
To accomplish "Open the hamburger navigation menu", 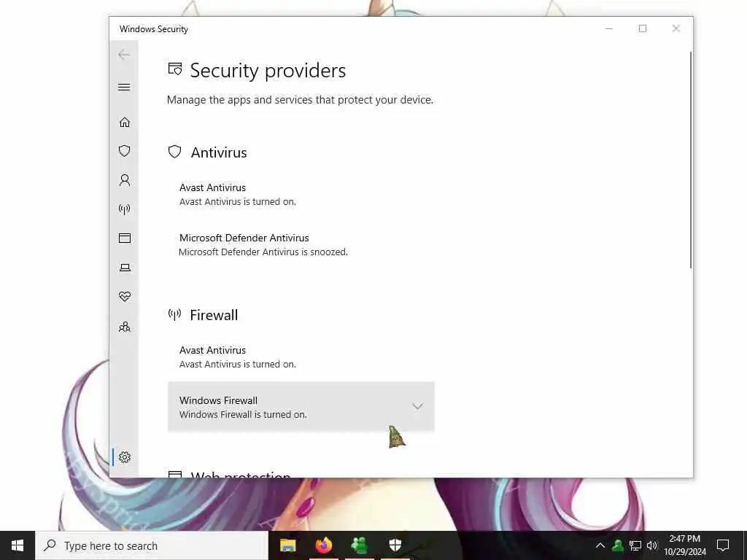I will coord(124,87).
